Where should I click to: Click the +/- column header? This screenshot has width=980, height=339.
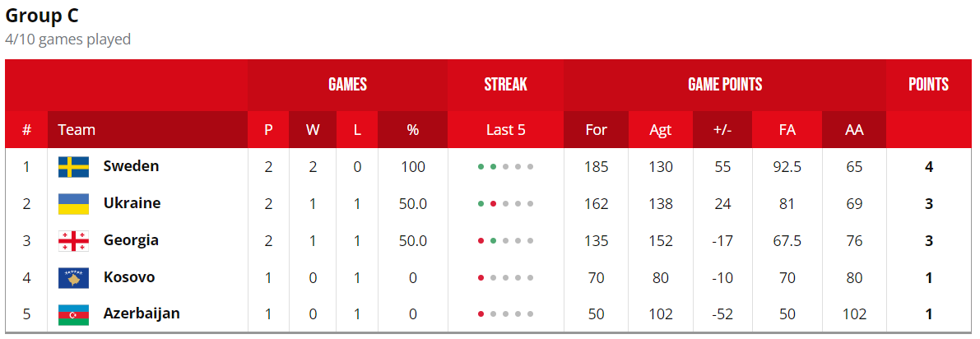tap(722, 130)
